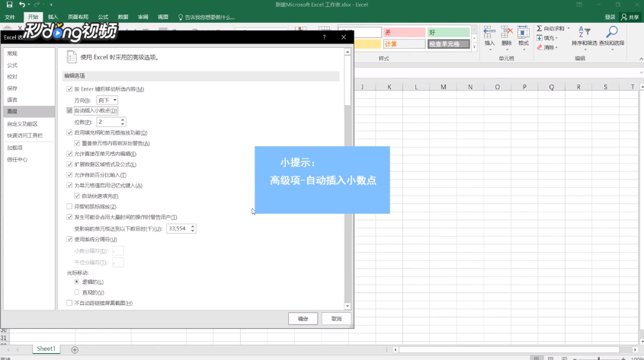Increase the 位数 spinner value
Image resolution: width=644 pixels, height=360 pixels.
click(123, 119)
